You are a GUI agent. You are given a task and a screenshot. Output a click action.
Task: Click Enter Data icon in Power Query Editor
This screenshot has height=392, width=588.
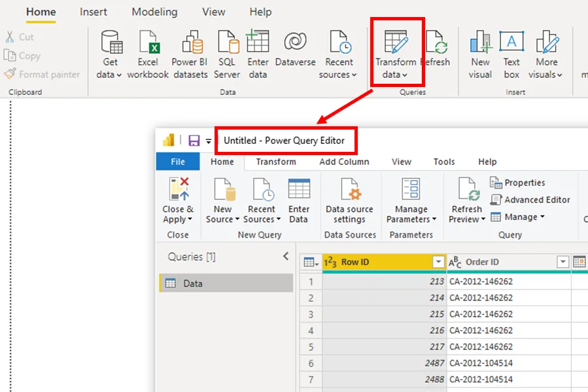299,188
